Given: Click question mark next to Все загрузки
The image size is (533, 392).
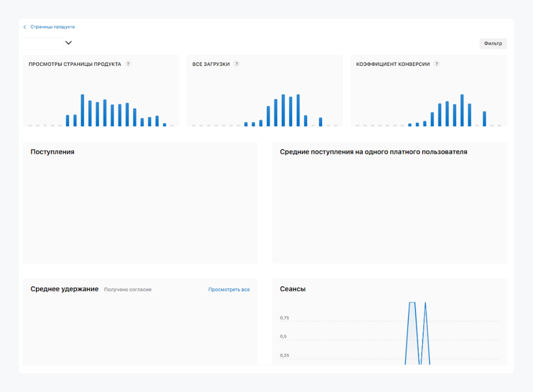Looking at the screenshot, I should click(x=237, y=64).
